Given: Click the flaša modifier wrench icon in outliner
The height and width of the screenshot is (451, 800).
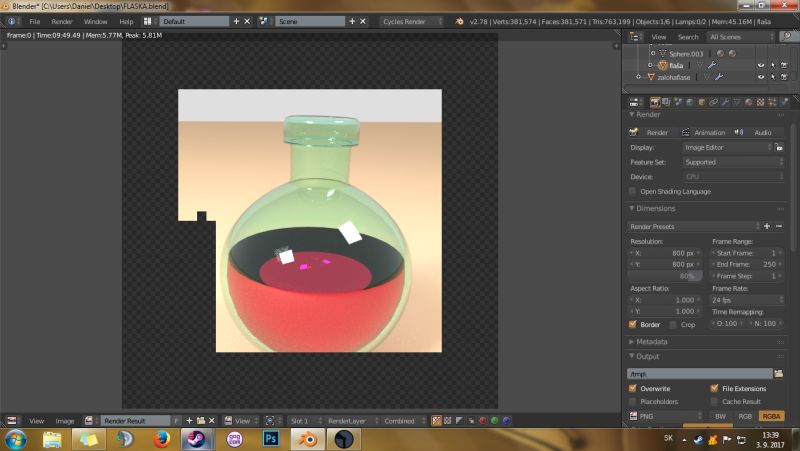Looking at the screenshot, I should point(712,65).
